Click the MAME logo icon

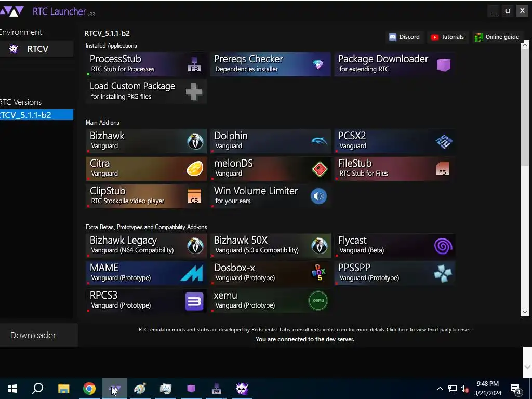(x=192, y=273)
